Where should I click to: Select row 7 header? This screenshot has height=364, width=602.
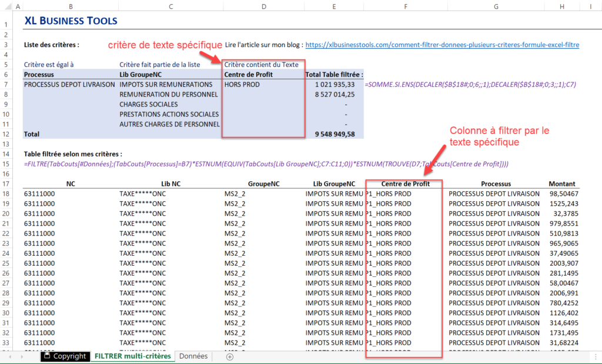[7, 85]
